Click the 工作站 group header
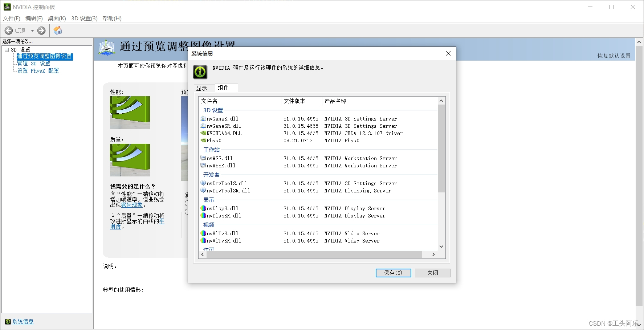This screenshot has height=330, width=644. (x=212, y=150)
